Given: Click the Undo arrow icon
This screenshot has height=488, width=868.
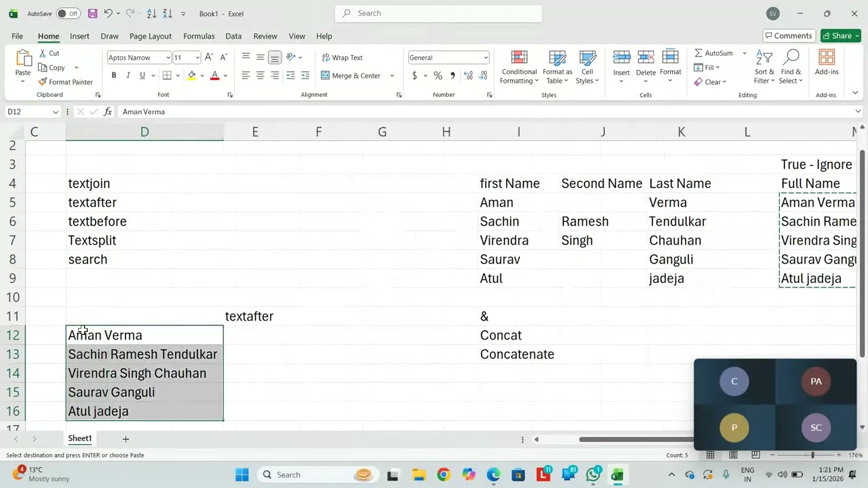Looking at the screenshot, I should click(108, 14).
